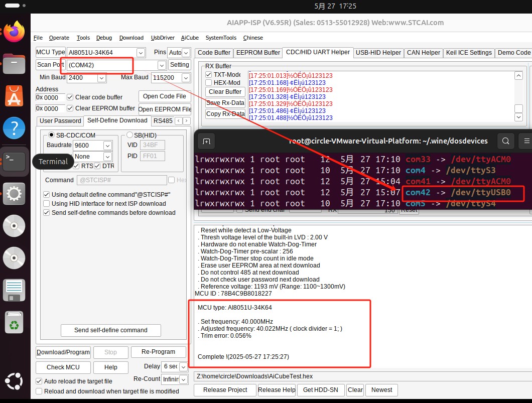Enable Using HID interface for next ISP download
This screenshot has height=403, width=532.
47,204
